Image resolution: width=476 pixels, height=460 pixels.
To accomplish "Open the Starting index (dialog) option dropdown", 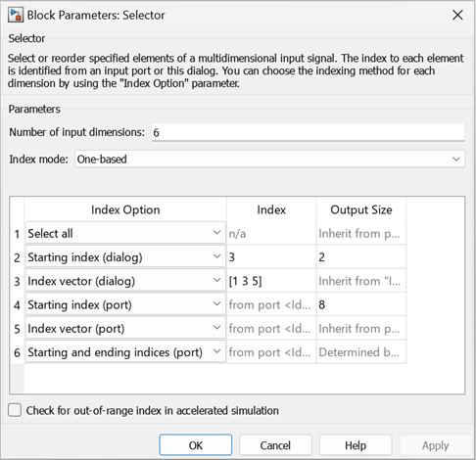I will (x=125, y=257).
